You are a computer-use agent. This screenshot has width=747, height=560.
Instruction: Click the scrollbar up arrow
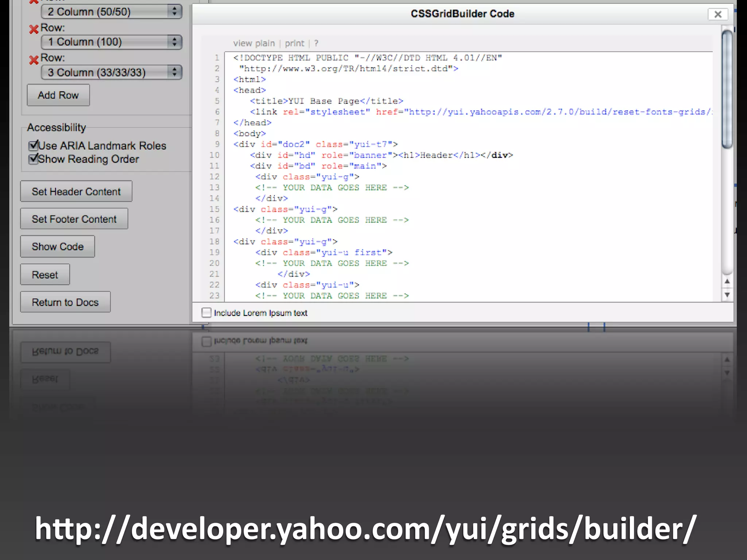(x=727, y=281)
